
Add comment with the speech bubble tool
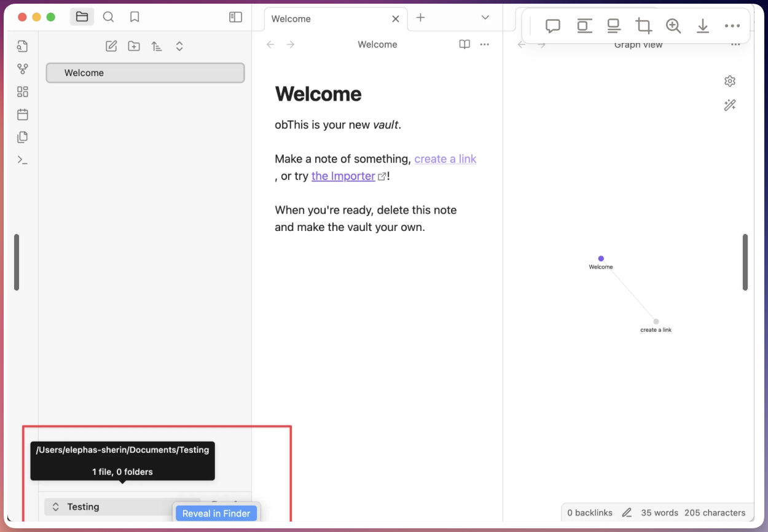click(553, 26)
